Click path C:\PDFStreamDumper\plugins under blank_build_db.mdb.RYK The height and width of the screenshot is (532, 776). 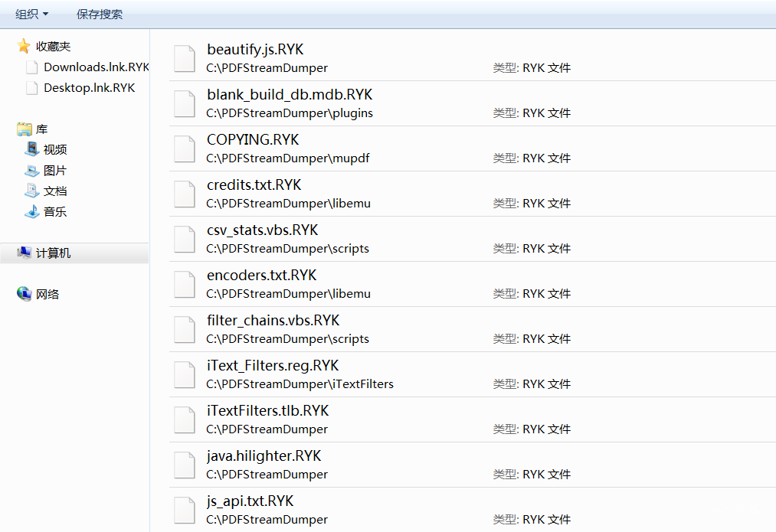[x=290, y=113]
